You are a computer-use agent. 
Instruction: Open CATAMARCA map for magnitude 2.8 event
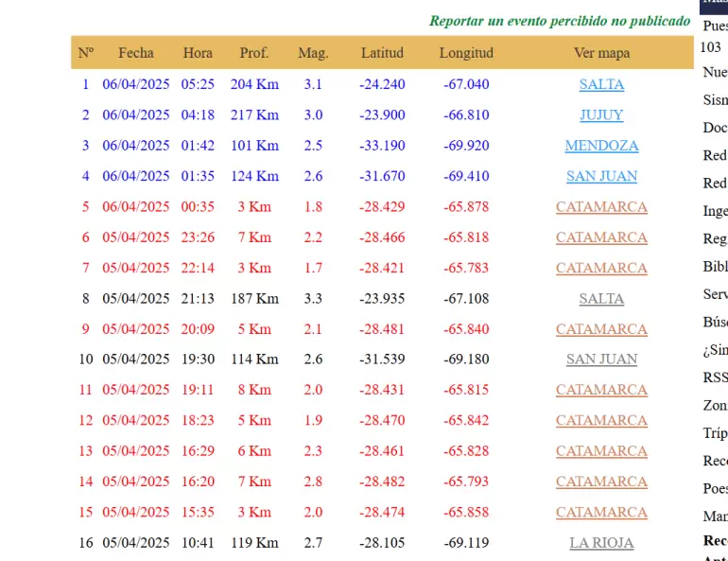coord(601,482)
